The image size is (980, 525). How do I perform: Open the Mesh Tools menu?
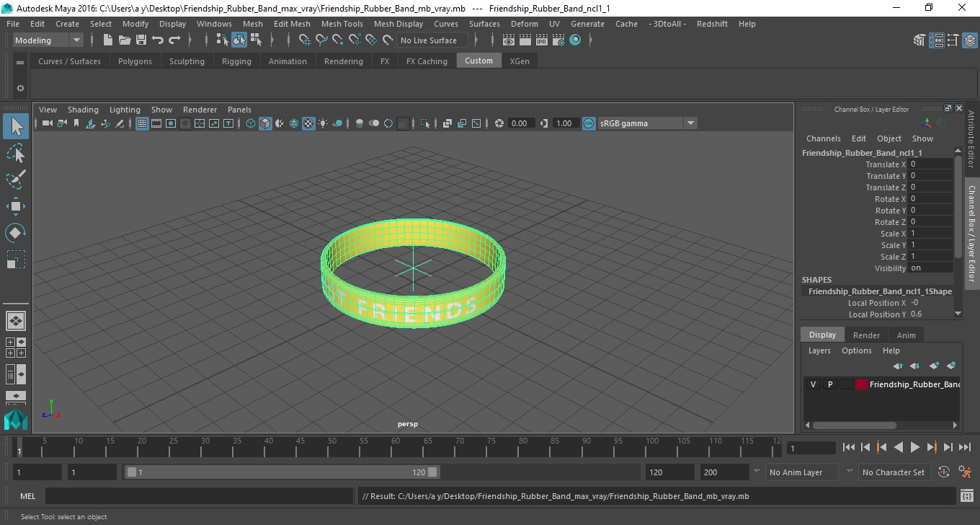coord(342,24)
